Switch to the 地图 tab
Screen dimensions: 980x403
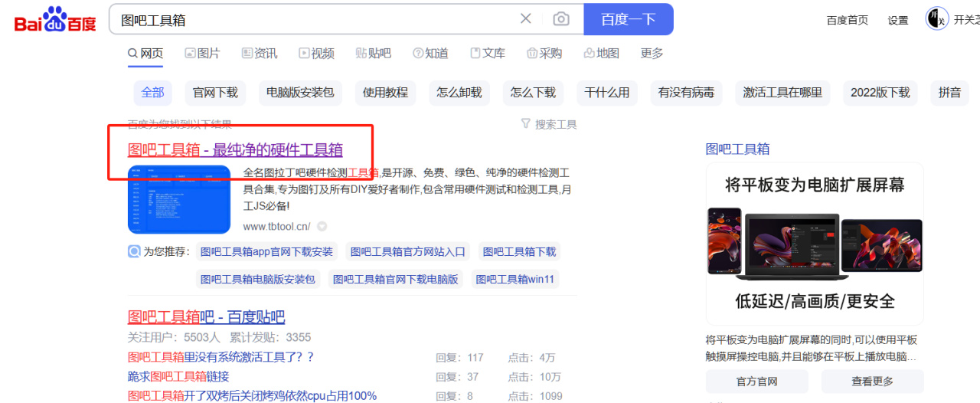coord(601,53)
